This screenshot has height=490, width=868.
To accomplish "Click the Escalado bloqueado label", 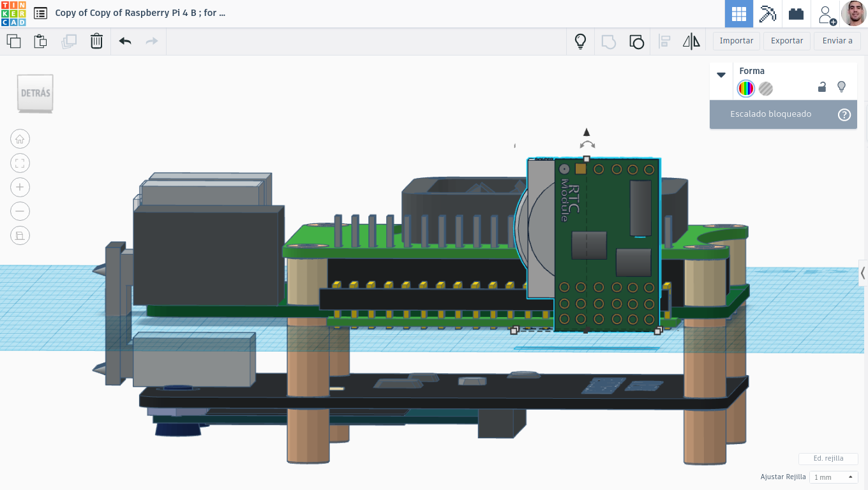I will [x=771, y=114].
